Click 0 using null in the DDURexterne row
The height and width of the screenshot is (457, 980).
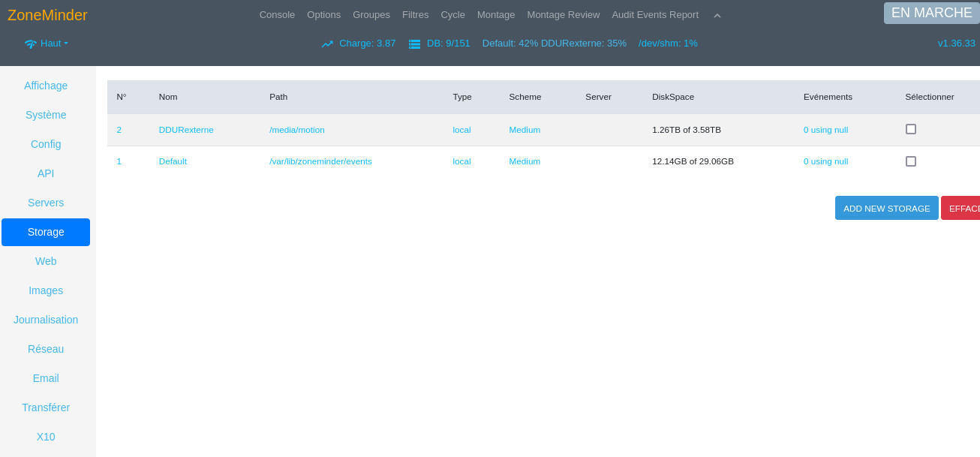point(825,130)
